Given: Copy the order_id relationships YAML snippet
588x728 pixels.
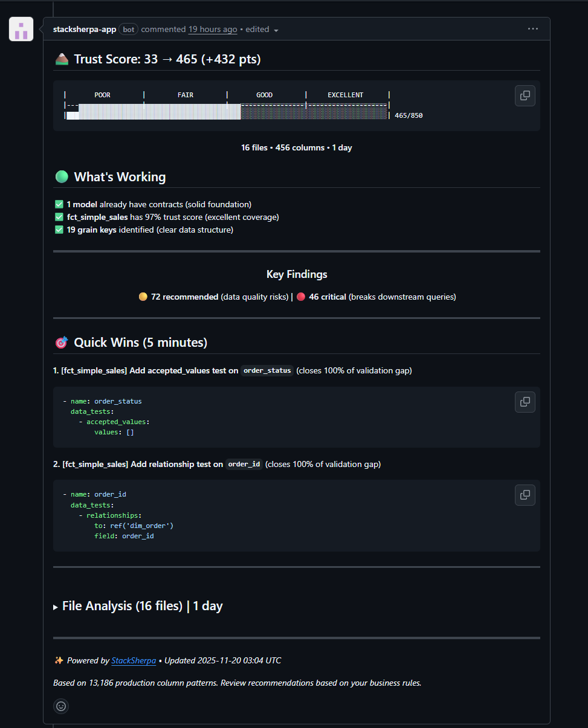Looking at the screenshot, I should [525, 495].
